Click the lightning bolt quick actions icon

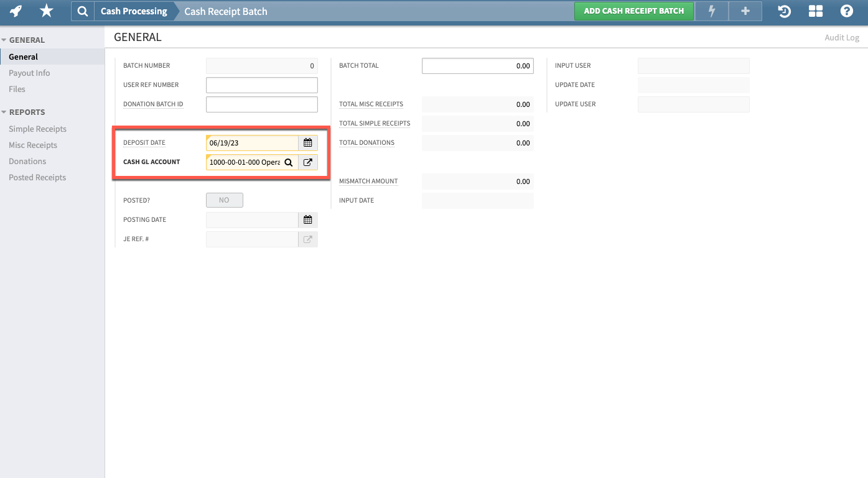[x=711, y=11]
